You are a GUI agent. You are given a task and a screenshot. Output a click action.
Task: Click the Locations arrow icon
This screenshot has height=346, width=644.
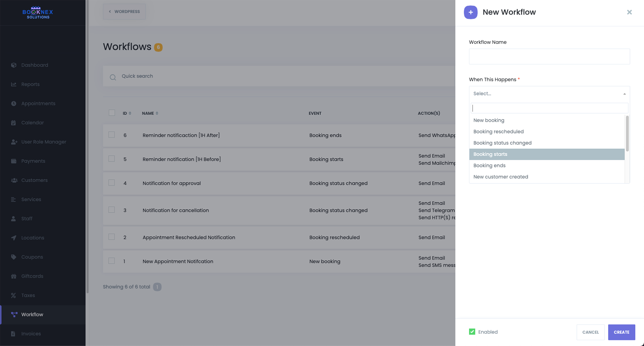(14, 238)
